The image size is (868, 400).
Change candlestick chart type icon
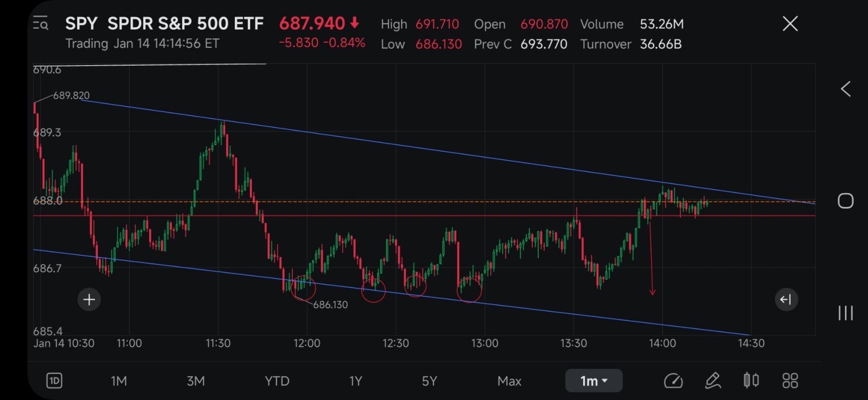click(751, 380)
